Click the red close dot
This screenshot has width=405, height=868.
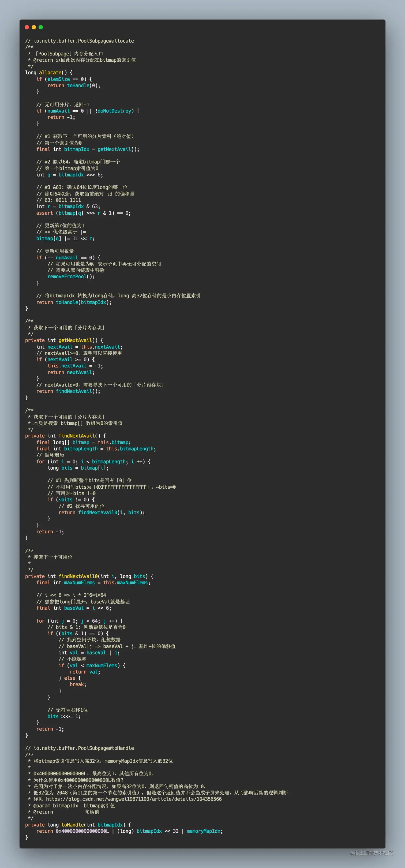tap(27, 27)
